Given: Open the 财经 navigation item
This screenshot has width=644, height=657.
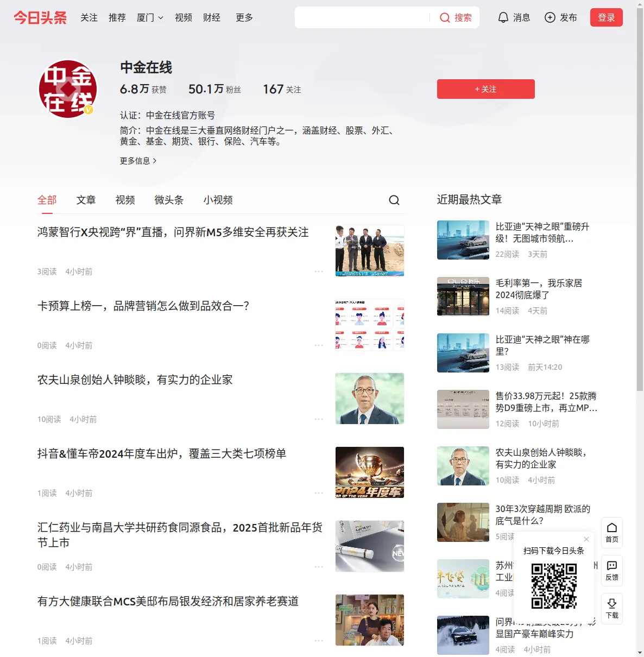Looking at the screenshot, I should 212,18.
